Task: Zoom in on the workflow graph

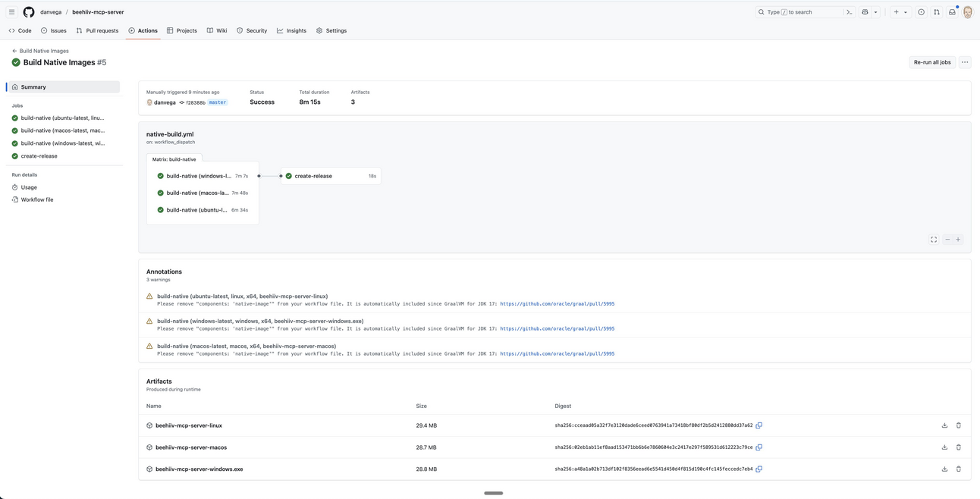Action: pyautogui.click(x=958, y=240)
